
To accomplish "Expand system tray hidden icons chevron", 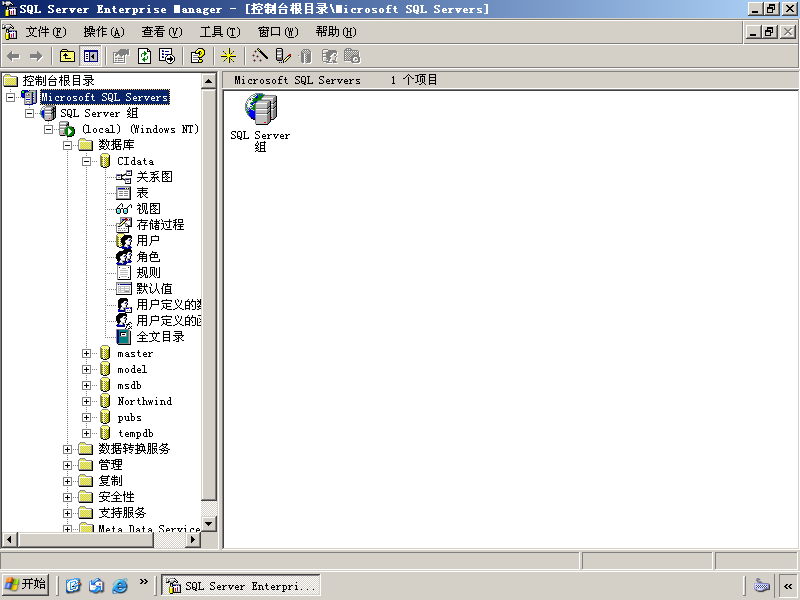I will pos(788,586).
